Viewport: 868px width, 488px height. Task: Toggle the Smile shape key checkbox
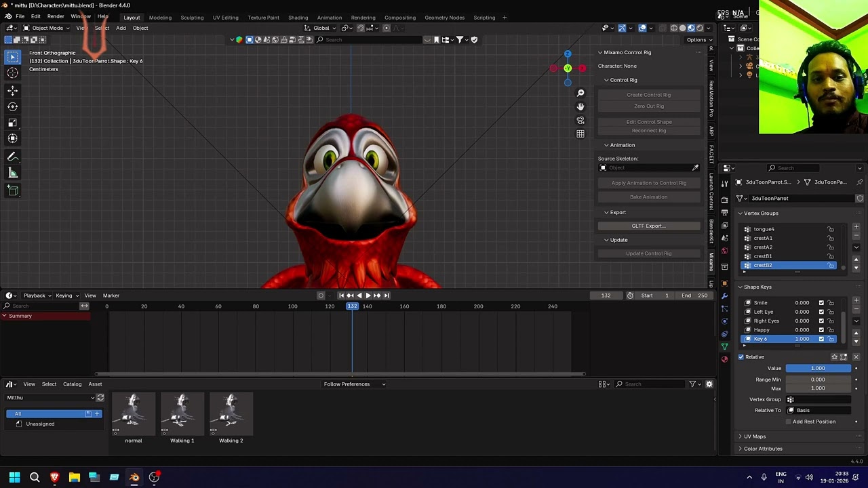tap(821, 303)
